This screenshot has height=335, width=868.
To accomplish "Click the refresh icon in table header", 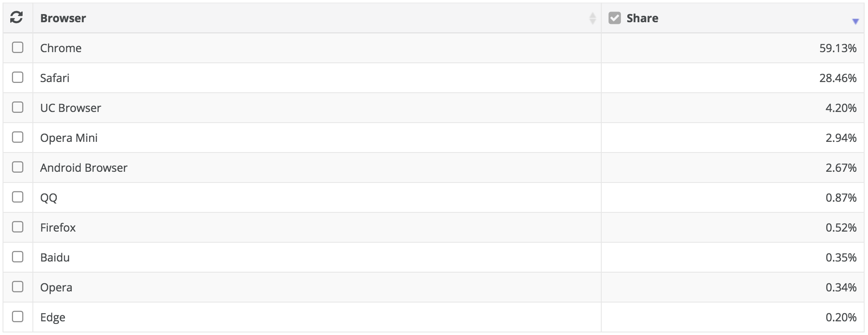I will coord(16,18).
